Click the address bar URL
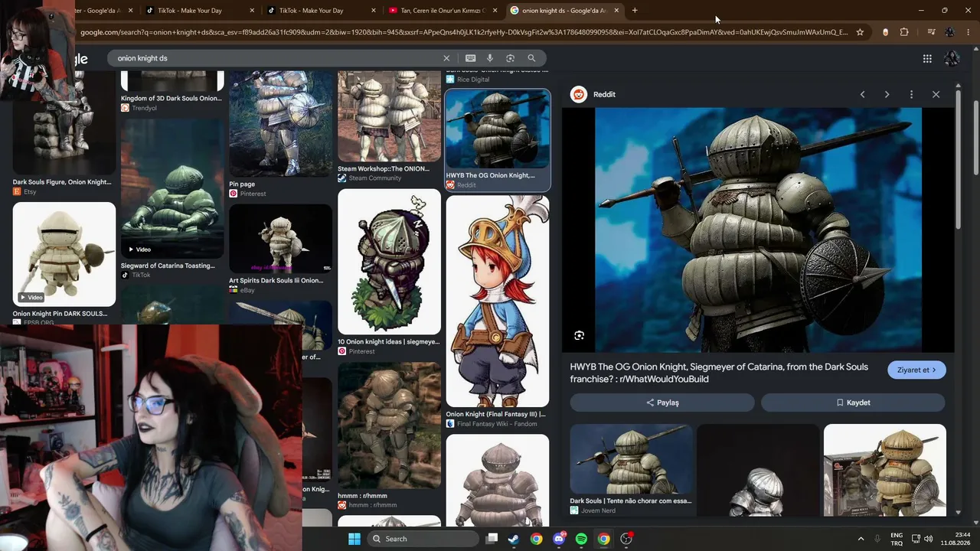The image size is (980, 551). point(464,32)
